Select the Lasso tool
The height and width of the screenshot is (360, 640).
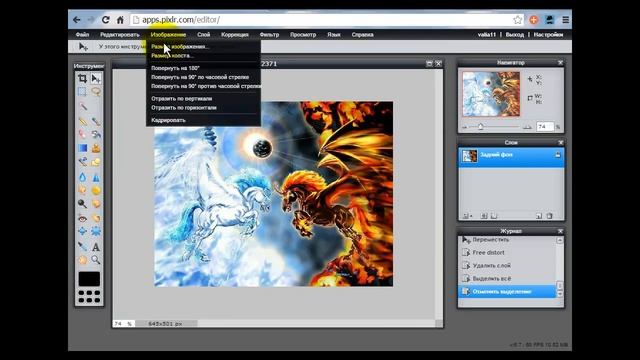coord(96,91)
